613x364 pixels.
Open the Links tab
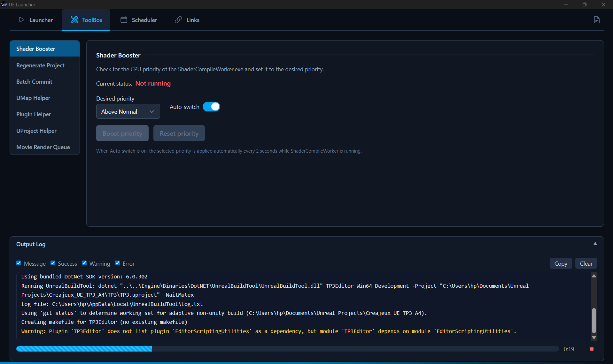pyautogui.click(x=187, y=20)
